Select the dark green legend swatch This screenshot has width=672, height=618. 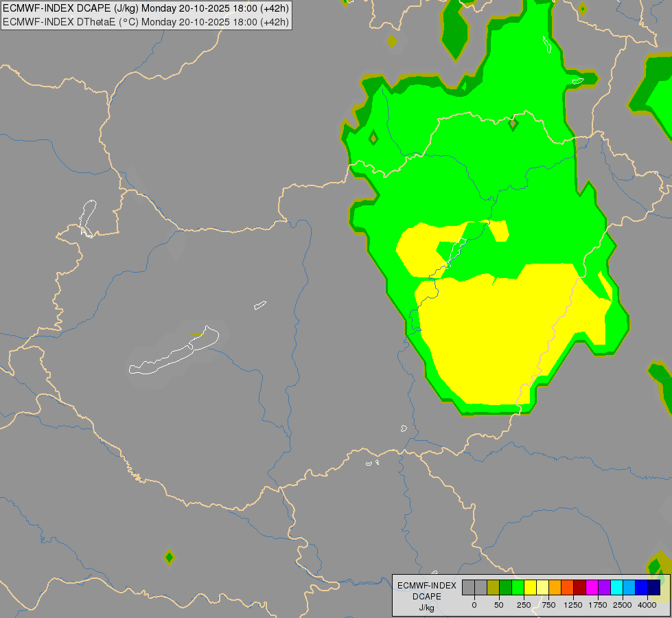point(506,587)
